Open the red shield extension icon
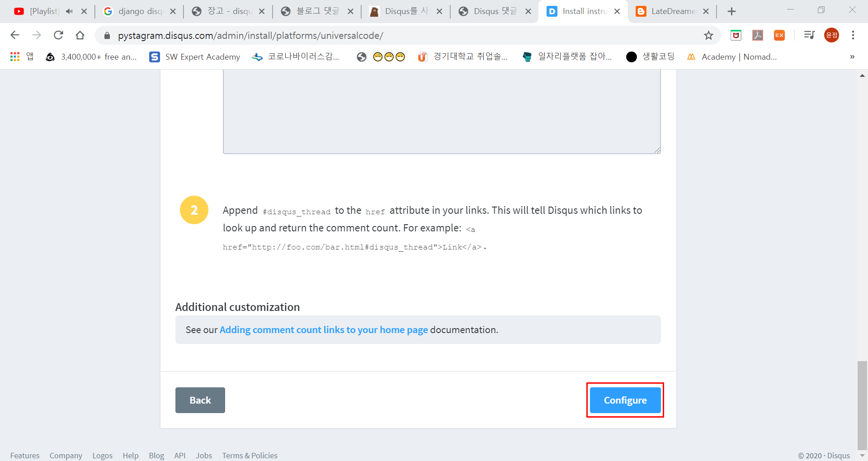The image size is (868, 461). coord(736,35)
